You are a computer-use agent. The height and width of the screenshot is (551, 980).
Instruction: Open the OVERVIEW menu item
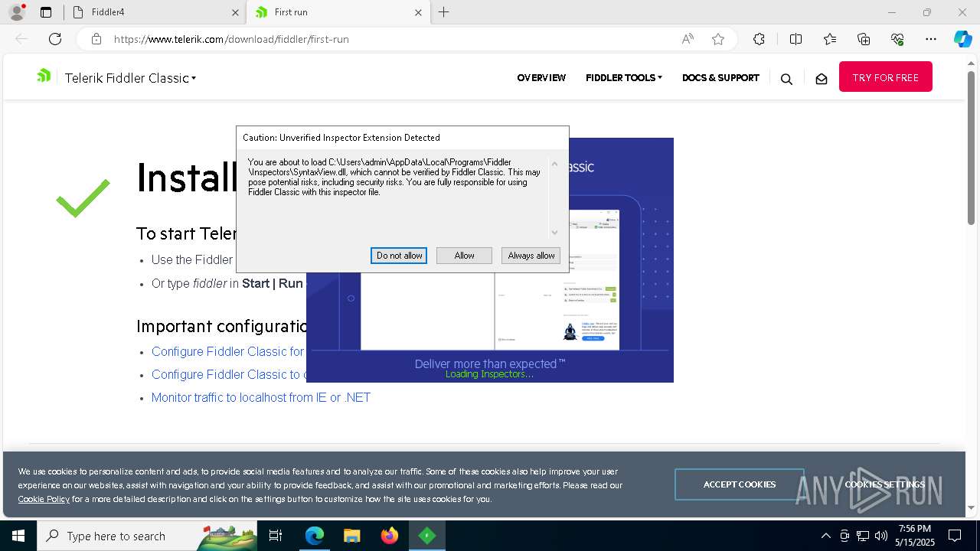[541, 77]
